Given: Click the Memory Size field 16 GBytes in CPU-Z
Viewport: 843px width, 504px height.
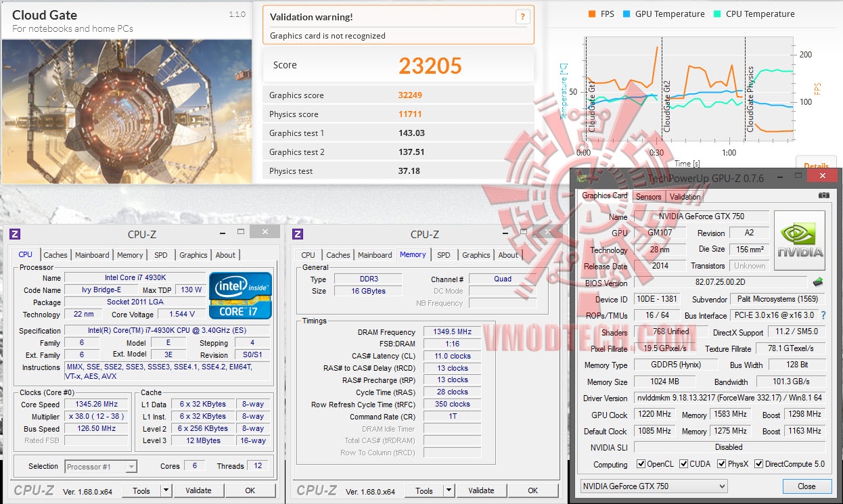Looking at the screenshot, I should [367, 291].
